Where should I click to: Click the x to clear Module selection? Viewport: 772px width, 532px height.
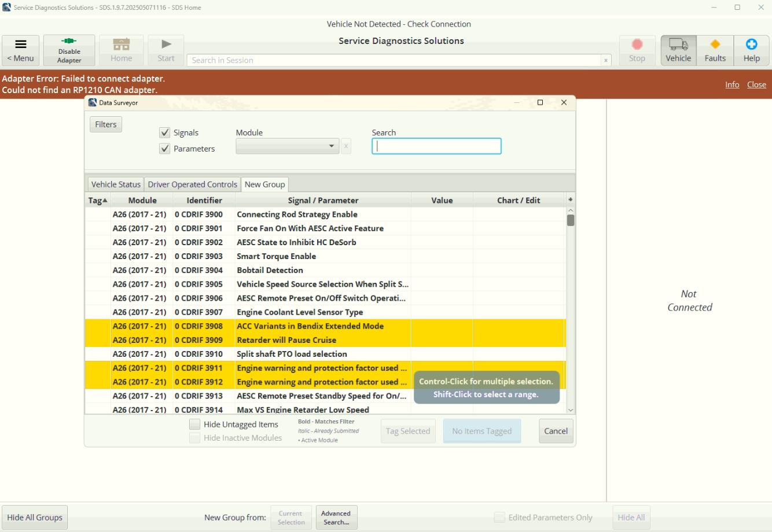point(346,146)
